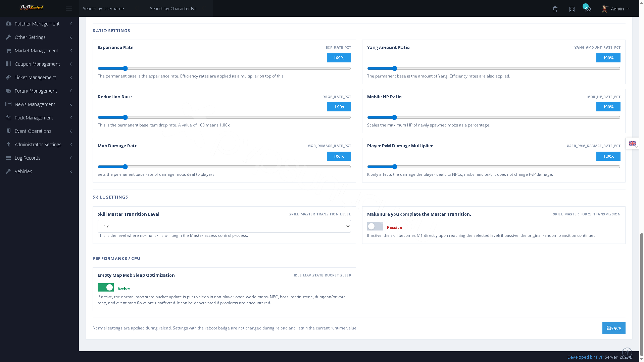Open Skill Master Transition Level dropdown
Image resolution: width=644 pixels, height=362 pixels.
click(x=224, y=226)
